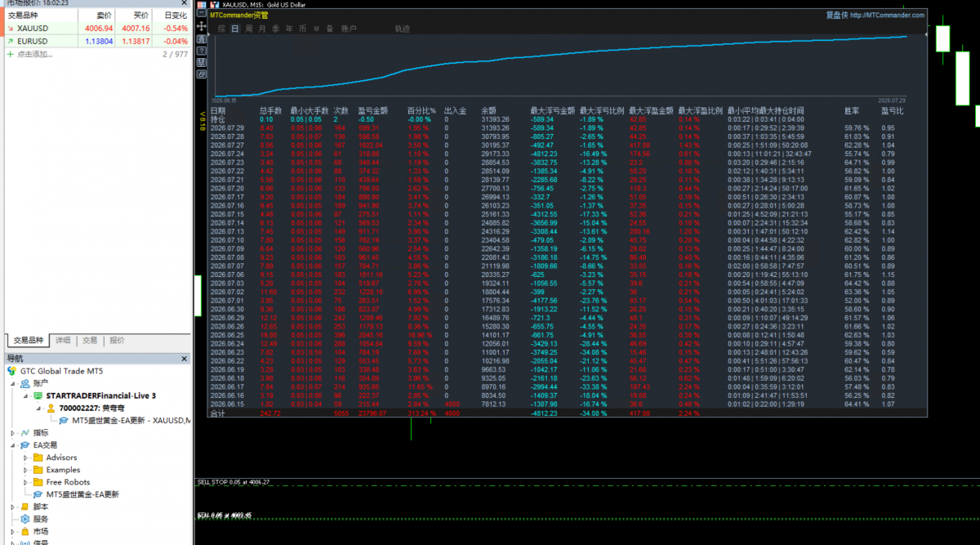Expand the Advisors folder
The height and width of the screenshot is (545, 980).
coord(26,458)
